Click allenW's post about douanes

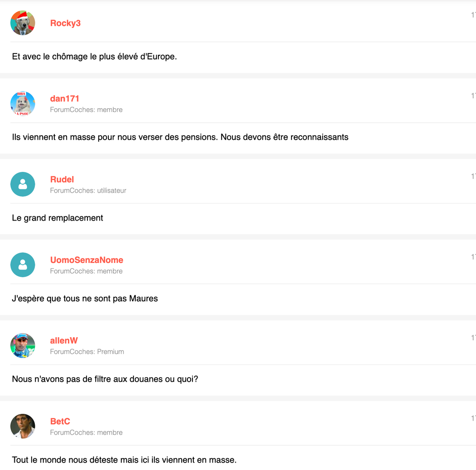click(105, 379)
